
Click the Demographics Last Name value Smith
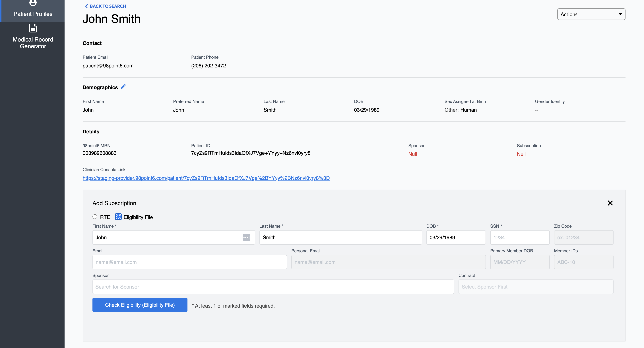[x=270, y=110]
